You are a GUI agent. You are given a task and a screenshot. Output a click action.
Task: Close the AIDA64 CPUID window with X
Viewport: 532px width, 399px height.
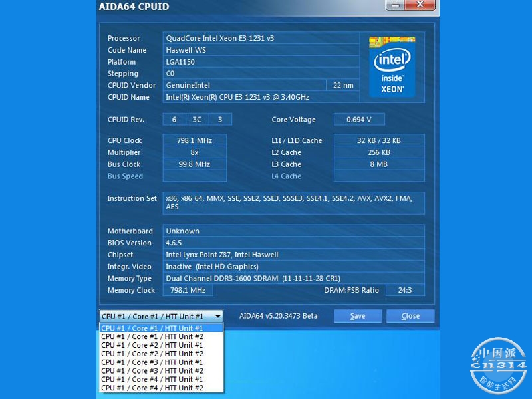(x=420, y=5)
